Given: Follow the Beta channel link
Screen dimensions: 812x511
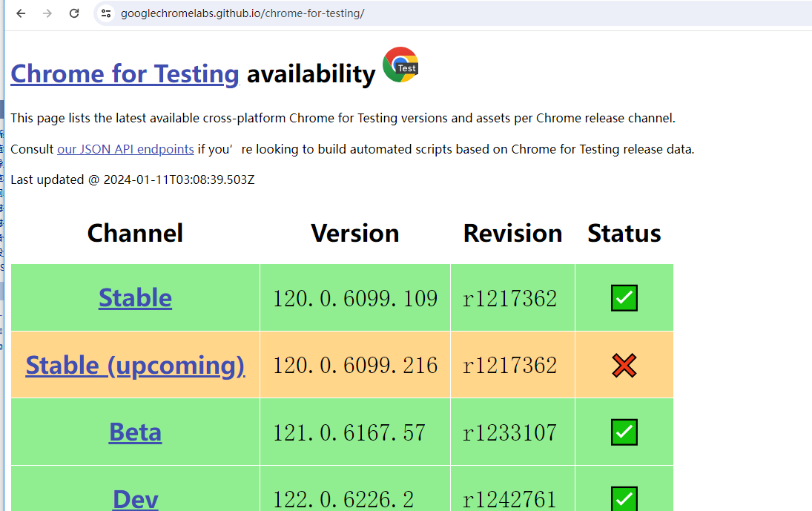Looking at the screenshot, I should 135,432.
